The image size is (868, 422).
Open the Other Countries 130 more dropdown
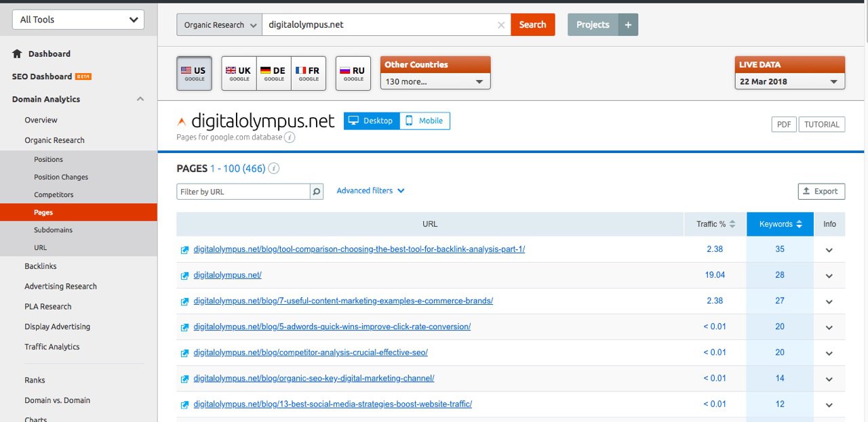(x=435, y=81)
